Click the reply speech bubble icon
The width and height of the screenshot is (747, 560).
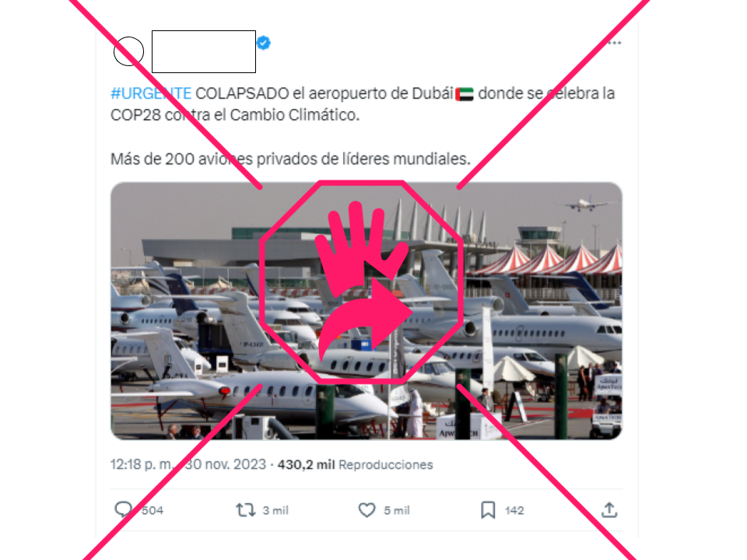tap(124, 509)
